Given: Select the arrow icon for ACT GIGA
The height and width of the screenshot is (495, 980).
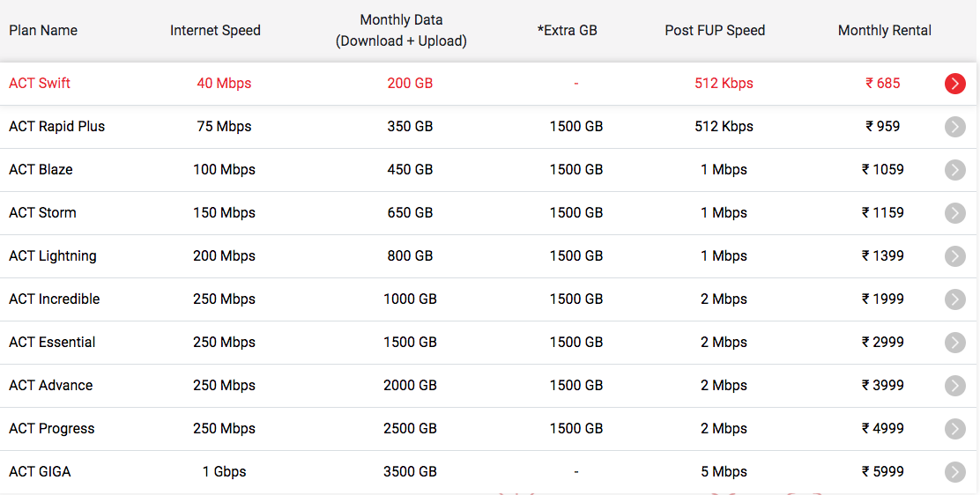Looking at the screenshot, I should [955, 471].
